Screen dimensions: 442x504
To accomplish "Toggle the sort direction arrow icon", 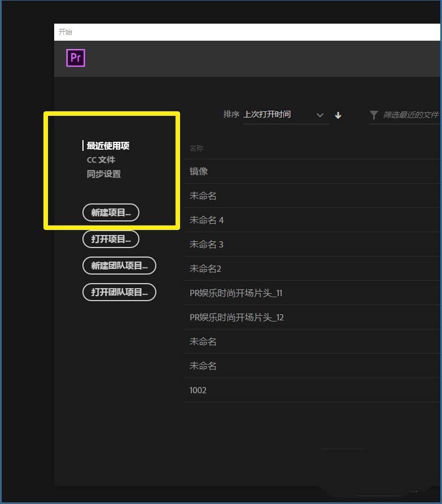I will coord(338,115).
